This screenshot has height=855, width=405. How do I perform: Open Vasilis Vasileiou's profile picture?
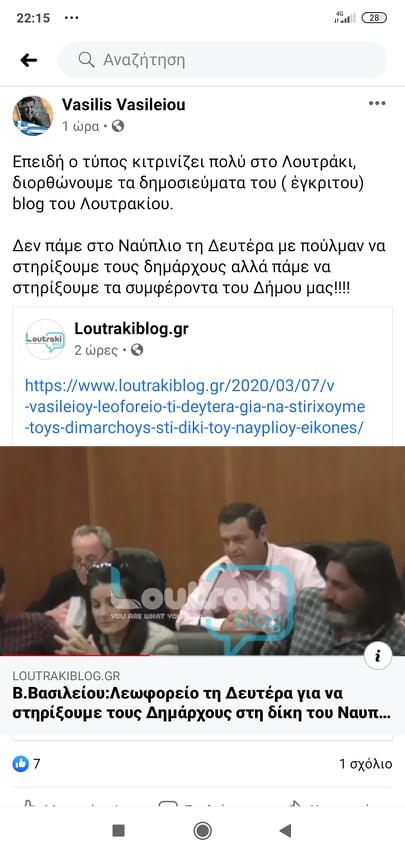click(33, 116)
